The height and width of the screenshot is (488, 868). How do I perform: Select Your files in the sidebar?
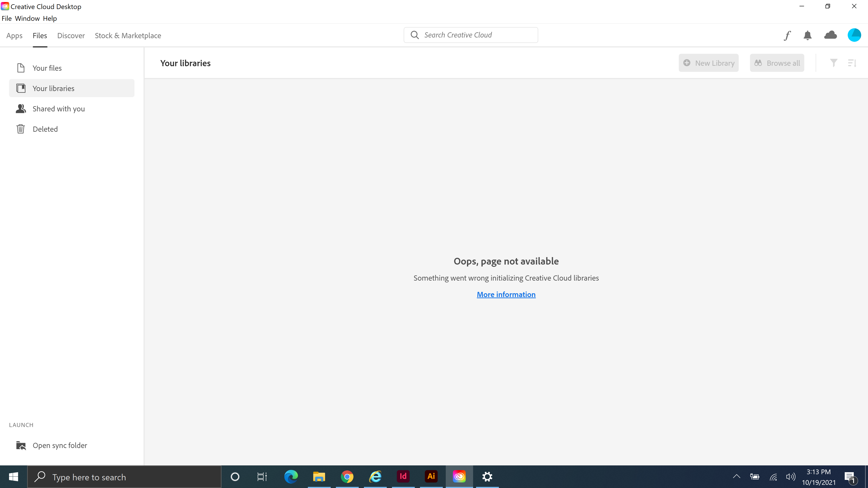coord(47,68)
